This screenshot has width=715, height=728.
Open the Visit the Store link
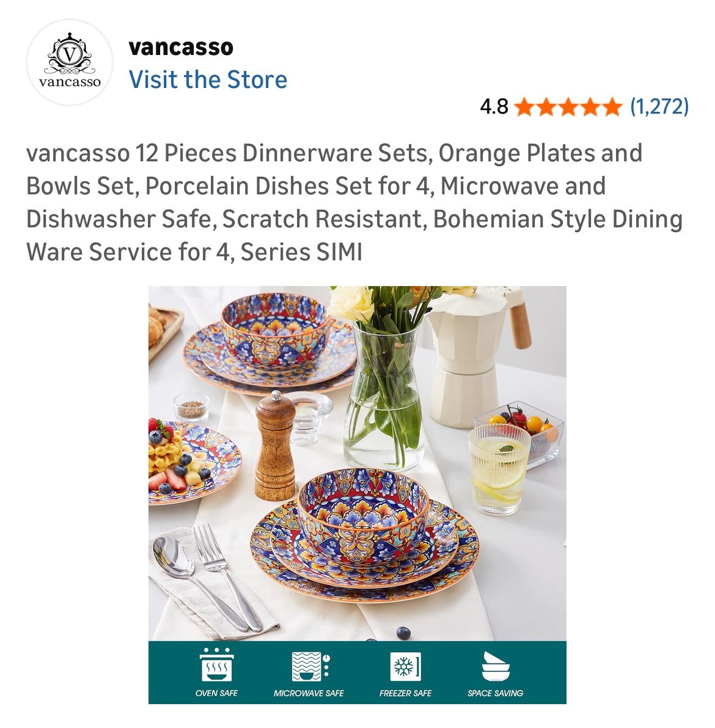(208, 79)
